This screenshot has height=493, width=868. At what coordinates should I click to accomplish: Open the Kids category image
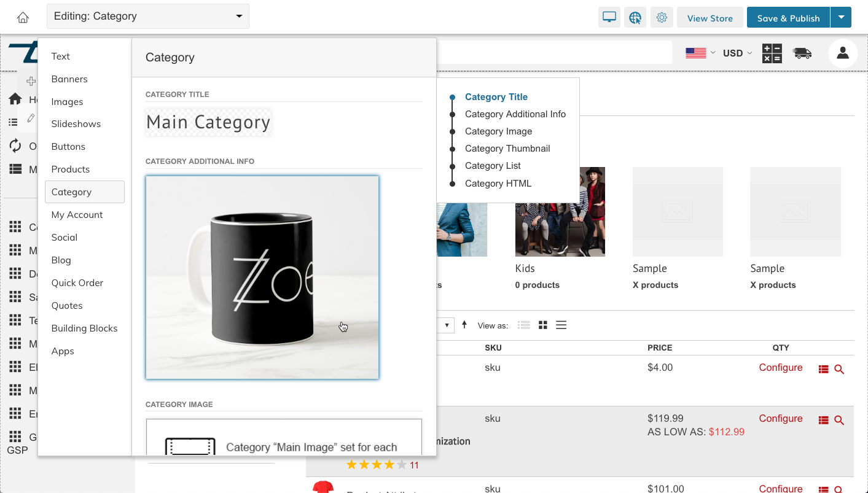pos(560,212)
